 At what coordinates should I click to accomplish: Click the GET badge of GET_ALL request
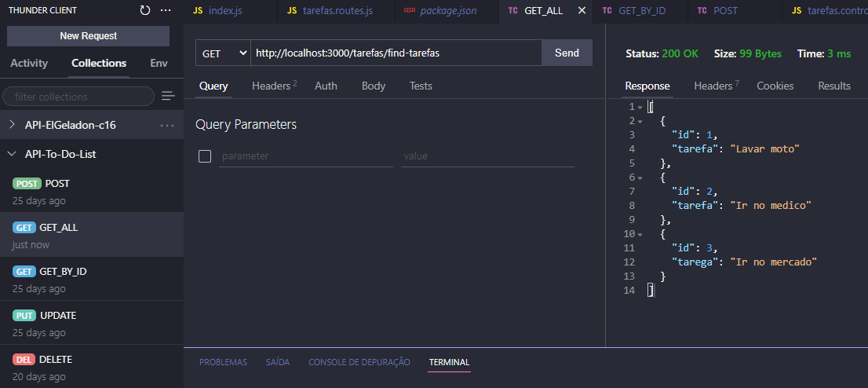point(24,228)
